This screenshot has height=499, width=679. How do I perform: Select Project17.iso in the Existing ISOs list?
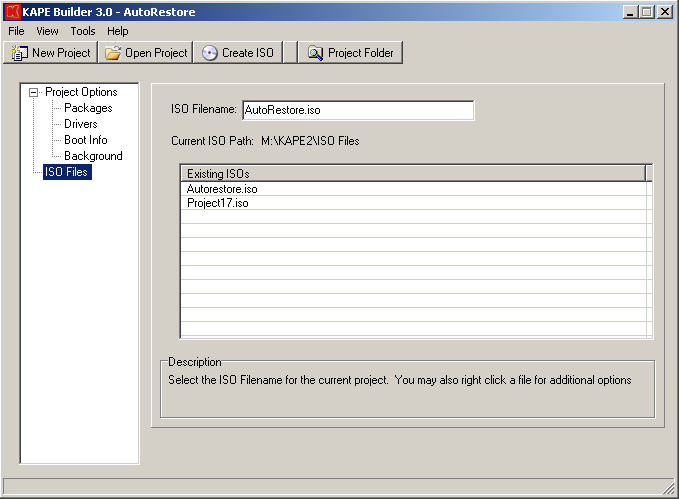click(218, 203)
